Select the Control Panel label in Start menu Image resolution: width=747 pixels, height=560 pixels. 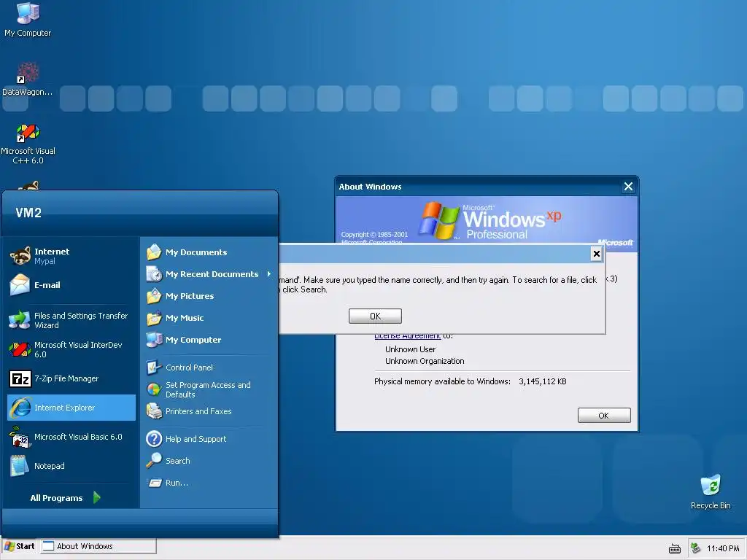click(x=189, y=367)
